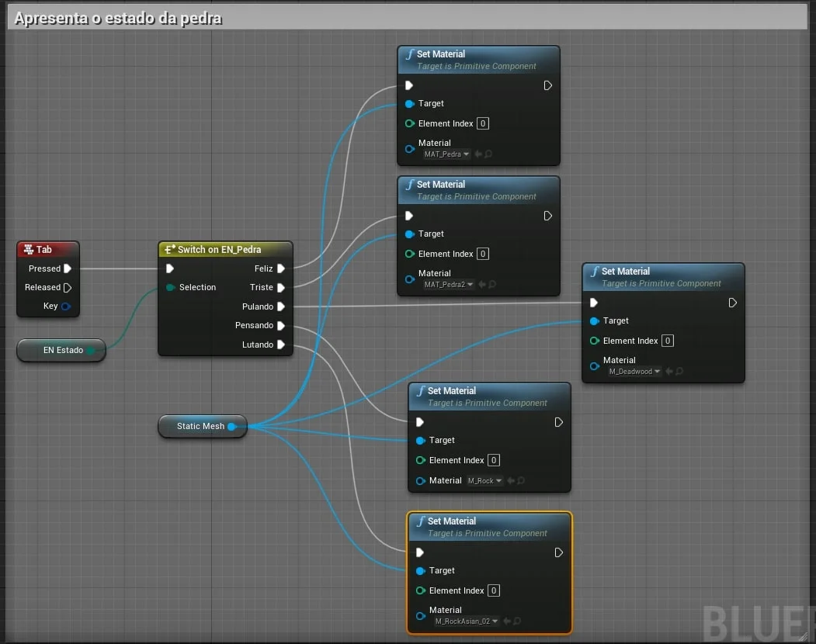Screen dimensions: 816x644
Task: Click the Pressed exec pin on Tab node
Action: coord(67,268)
